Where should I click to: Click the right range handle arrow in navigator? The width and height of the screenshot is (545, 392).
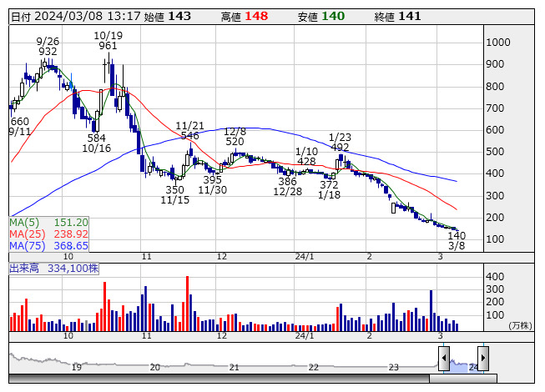tap(482, 359)
